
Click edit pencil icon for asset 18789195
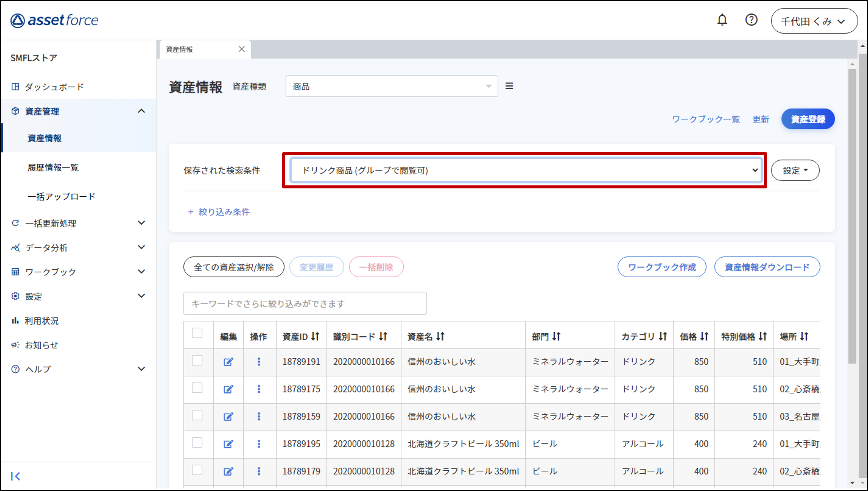tap(228, 444)
